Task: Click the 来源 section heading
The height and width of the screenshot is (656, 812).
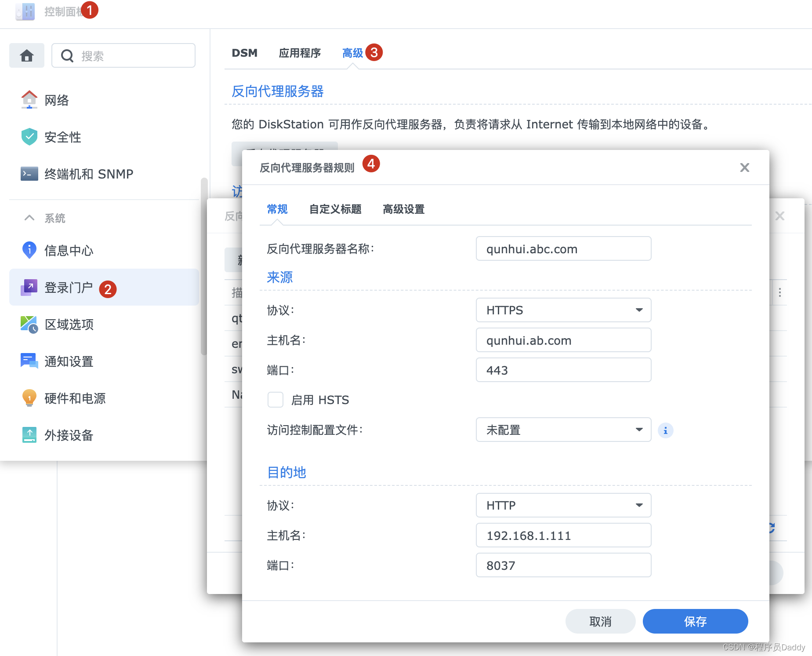Action: click(280, 277)
